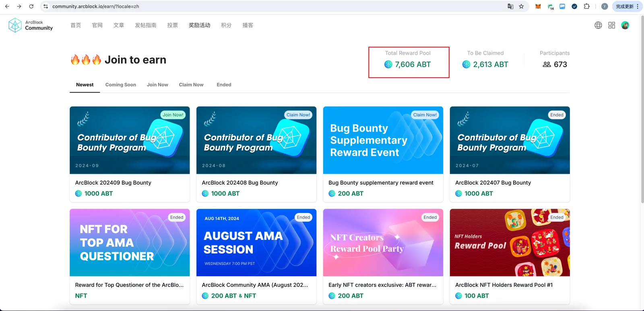View site information icon in address bar

point(46,6)
